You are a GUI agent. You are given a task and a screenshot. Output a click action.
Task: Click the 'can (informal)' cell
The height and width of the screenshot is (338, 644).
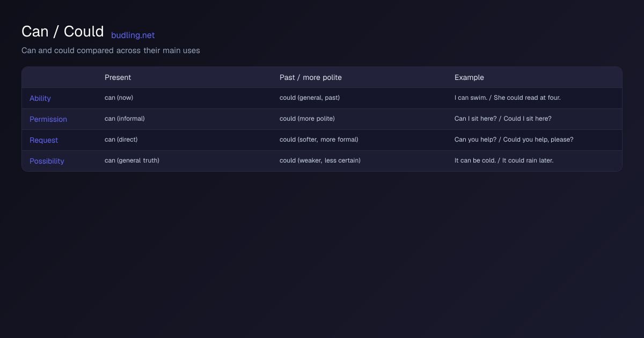click(x=125, y=119)
